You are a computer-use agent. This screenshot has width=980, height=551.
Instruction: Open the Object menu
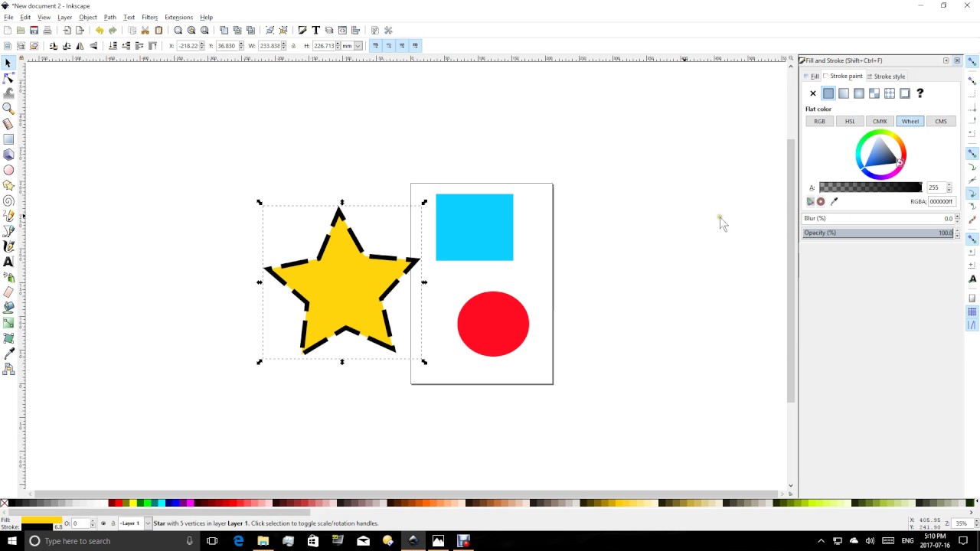[88, 17]
